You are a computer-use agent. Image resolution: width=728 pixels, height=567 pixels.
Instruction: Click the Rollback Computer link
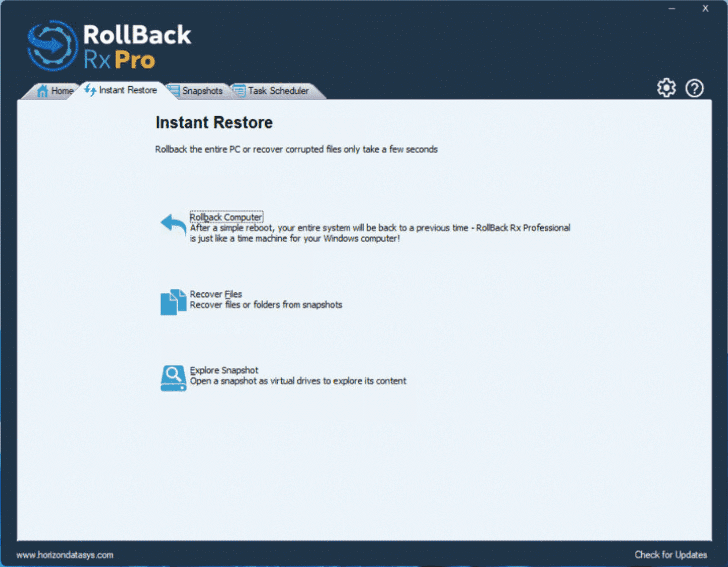point(226,217)
